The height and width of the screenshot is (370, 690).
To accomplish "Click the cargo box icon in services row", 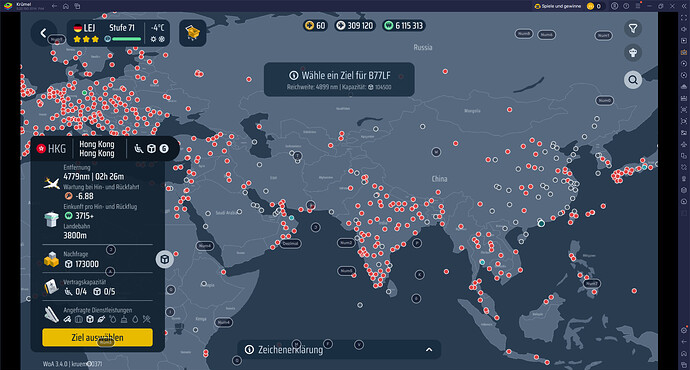I will [90, 319].
